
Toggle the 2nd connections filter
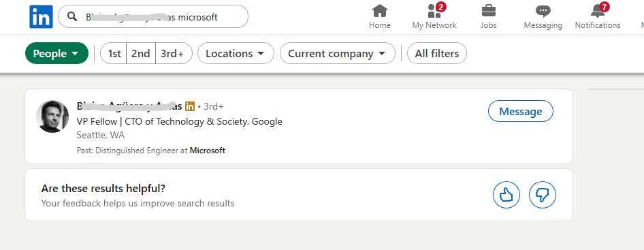click(141, 53)
